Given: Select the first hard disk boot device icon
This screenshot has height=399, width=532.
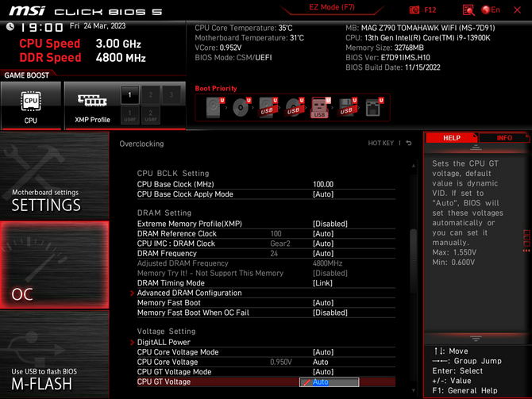Looking at the screenshot, I should 215,107.
